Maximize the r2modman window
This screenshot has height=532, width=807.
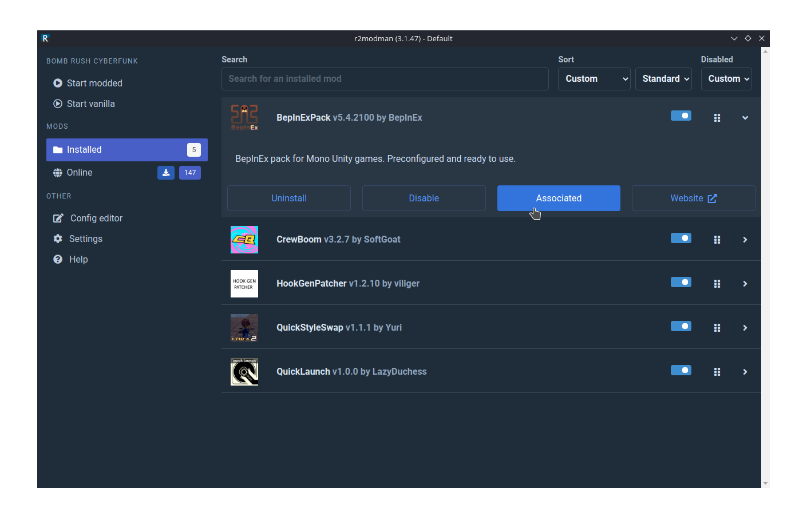point(748,38)
